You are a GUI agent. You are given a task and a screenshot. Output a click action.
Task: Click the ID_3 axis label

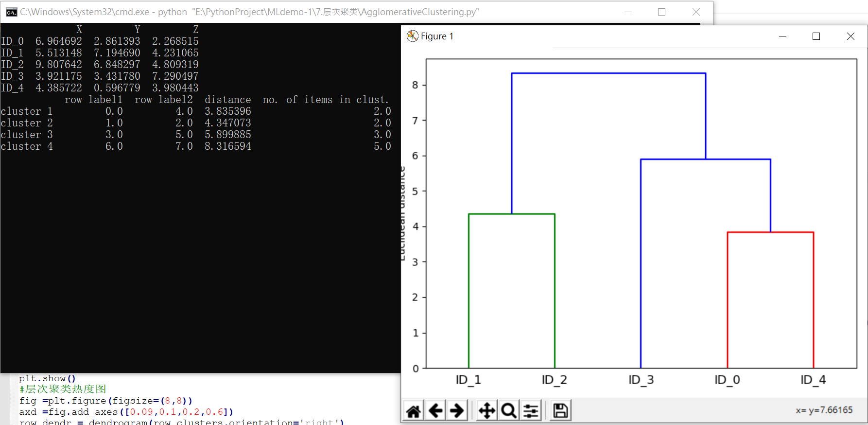coord(641,380)
